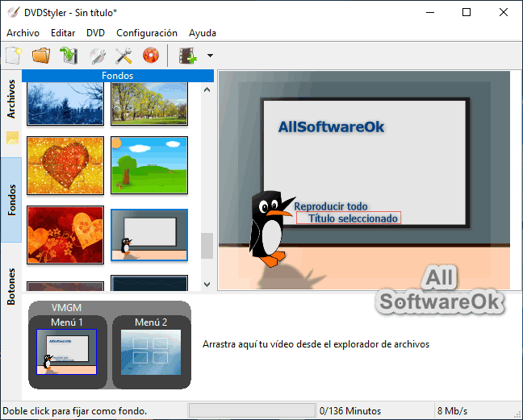The width and height of the screenshot is (523, 420).
Task: Select the penguin whiteboard background thumbnail
Action: tap(149, 235)
